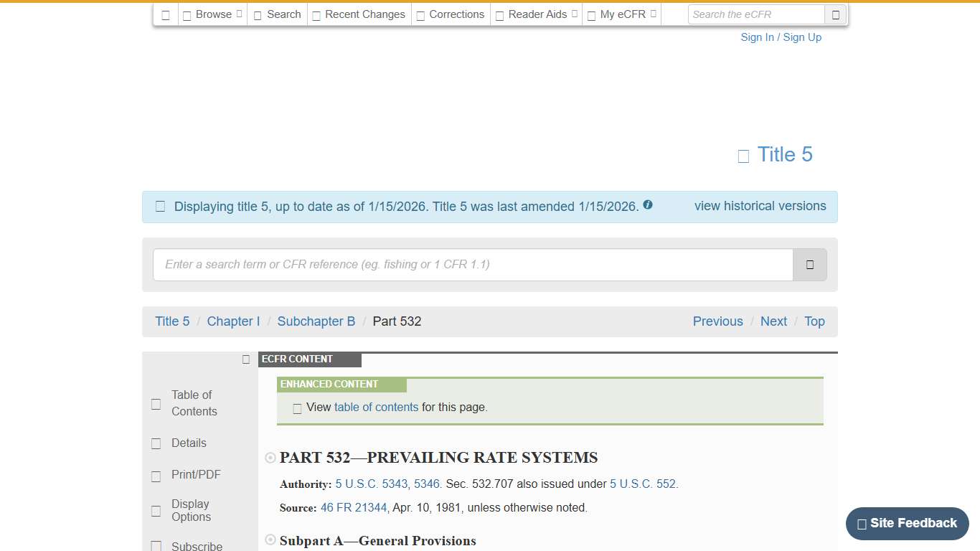Navigate to Chapter I via the breadcrumb
The width and height of the screenshot is (980, 551).
(x=233, y=321)
